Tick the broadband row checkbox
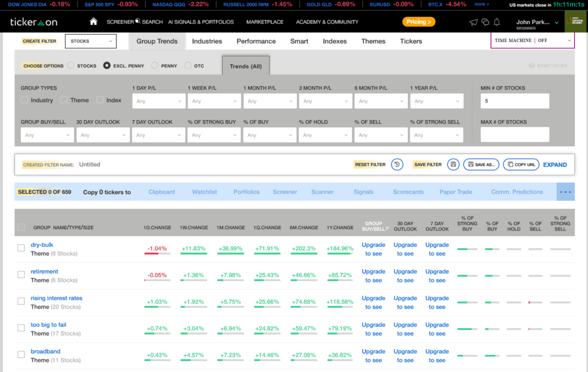The height and width of the screenshot is (372, 588). click(21, 354)
